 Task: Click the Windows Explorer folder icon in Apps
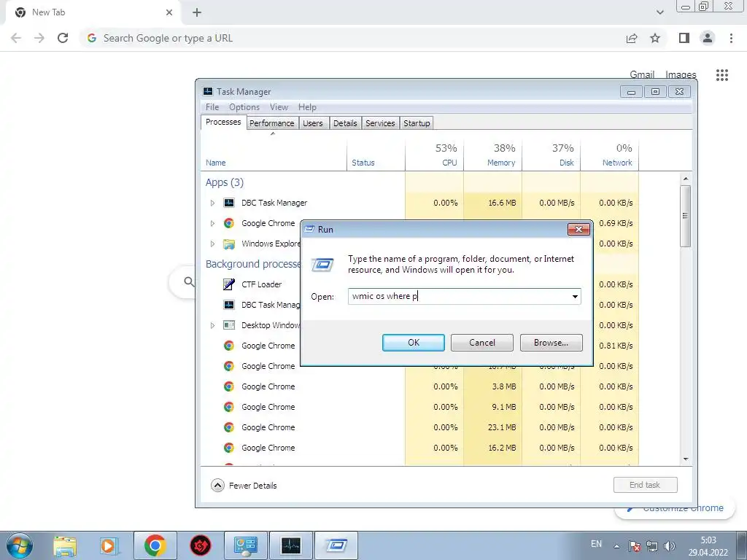228,244
